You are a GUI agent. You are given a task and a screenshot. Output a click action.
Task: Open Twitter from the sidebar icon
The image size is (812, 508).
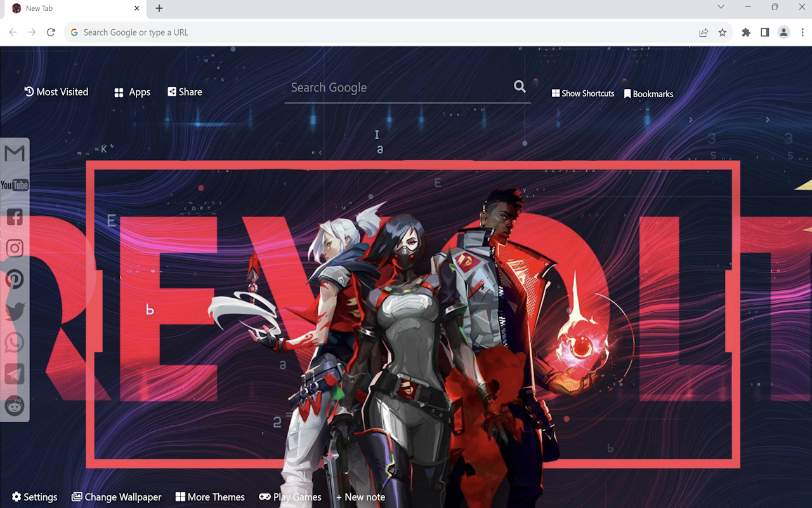point(15,311)
